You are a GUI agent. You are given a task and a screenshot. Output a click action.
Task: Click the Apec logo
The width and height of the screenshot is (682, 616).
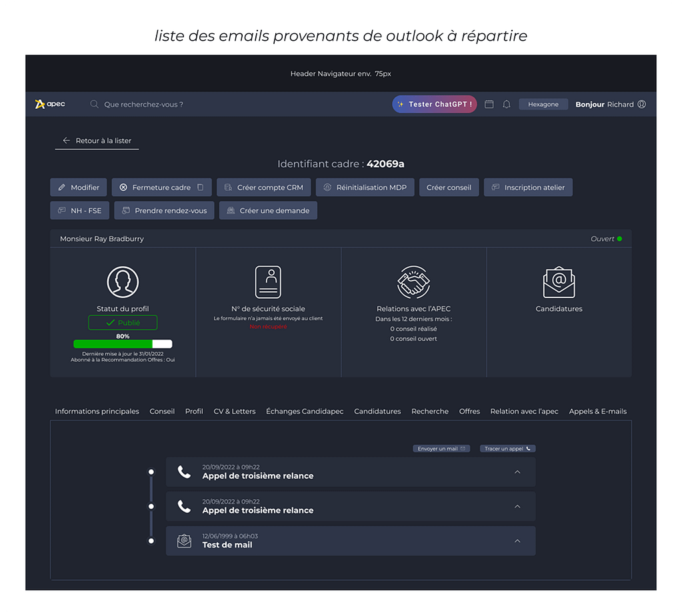[50, 104]
